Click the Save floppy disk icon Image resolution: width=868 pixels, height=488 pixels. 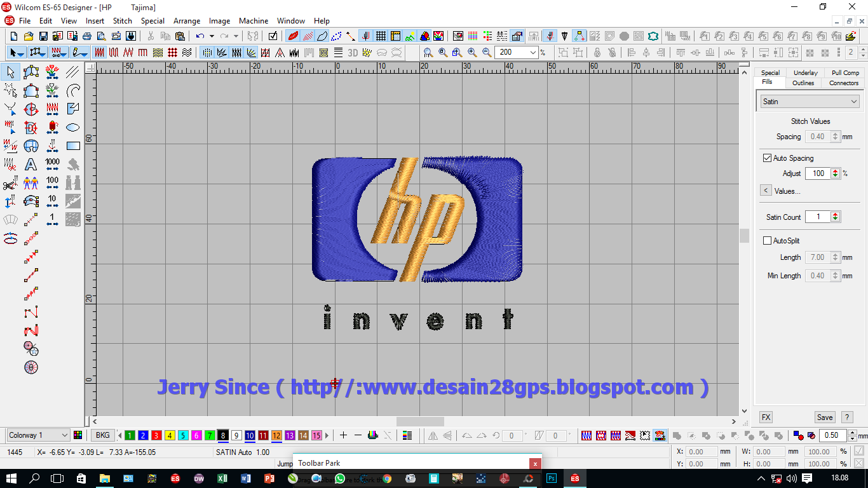[x=43, y=36]
